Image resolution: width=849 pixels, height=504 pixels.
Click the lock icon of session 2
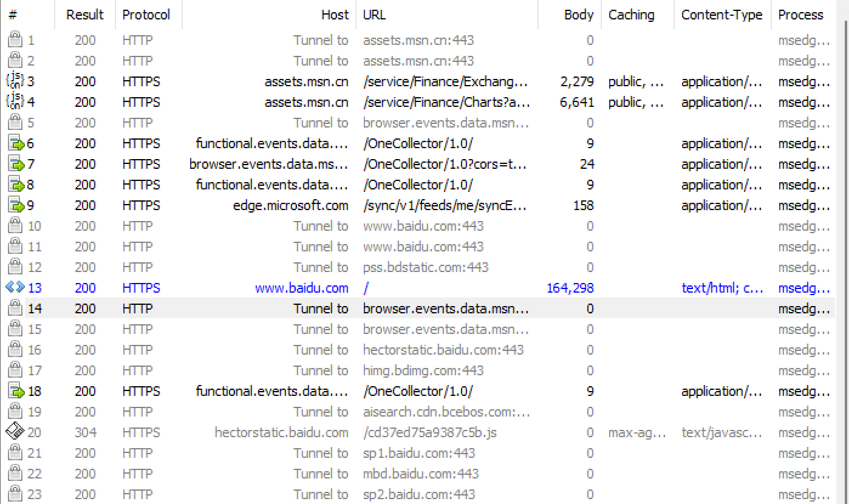coord(14,61)
